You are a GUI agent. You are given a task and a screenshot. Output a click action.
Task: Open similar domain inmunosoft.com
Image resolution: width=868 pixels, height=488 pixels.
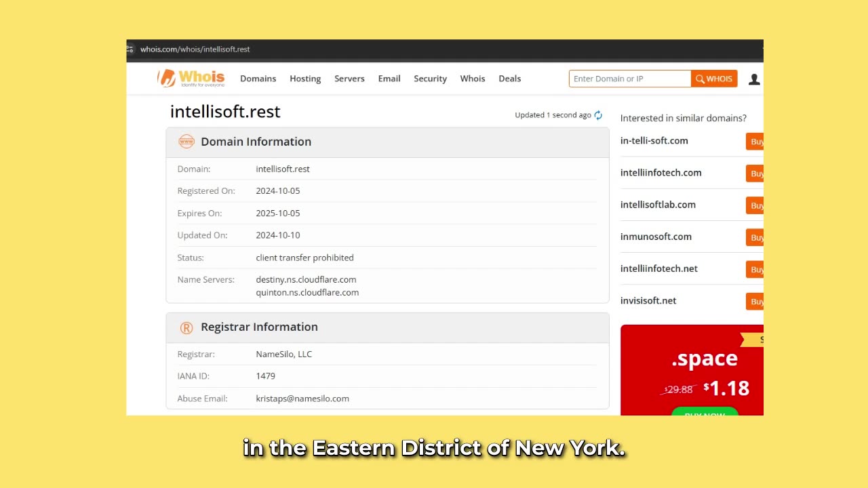(x=656, y=237)
